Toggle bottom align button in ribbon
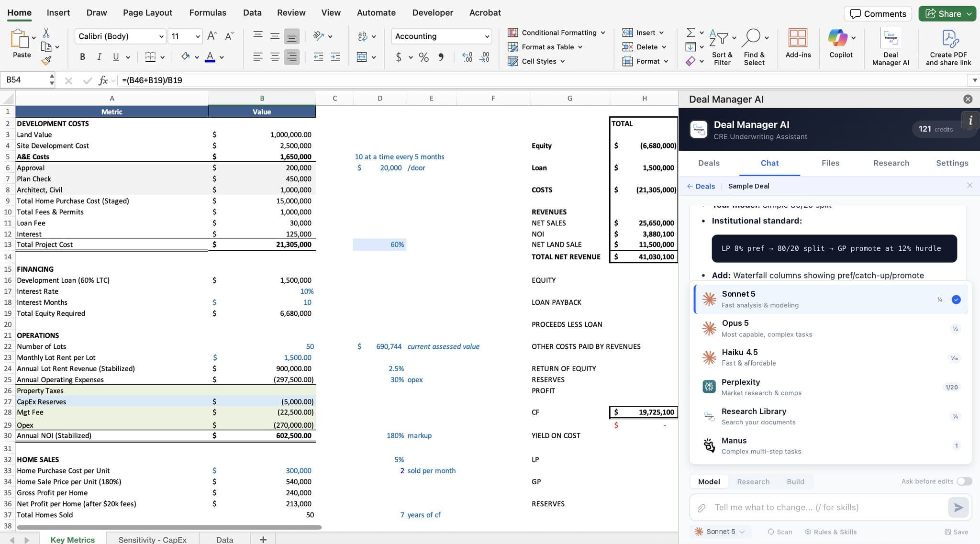The height and width of the screenshot is (544, 980). tap(291, 36)
